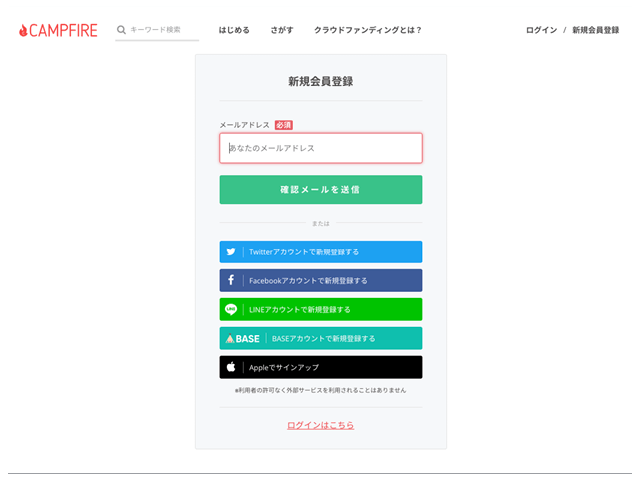This screenshot has width=640, height=480.
Task: Open the はじめる menu item
Action: click(x=234, y=30)
